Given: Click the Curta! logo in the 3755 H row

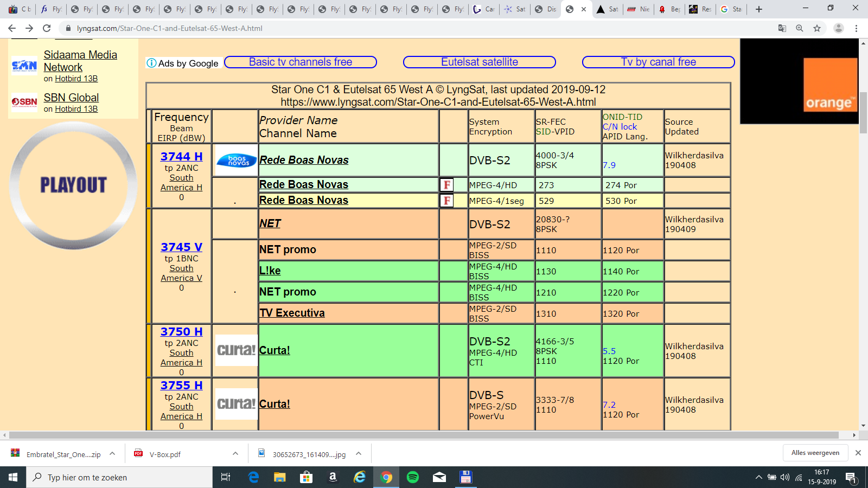Looking at the screenshot, I should [236, 404].
